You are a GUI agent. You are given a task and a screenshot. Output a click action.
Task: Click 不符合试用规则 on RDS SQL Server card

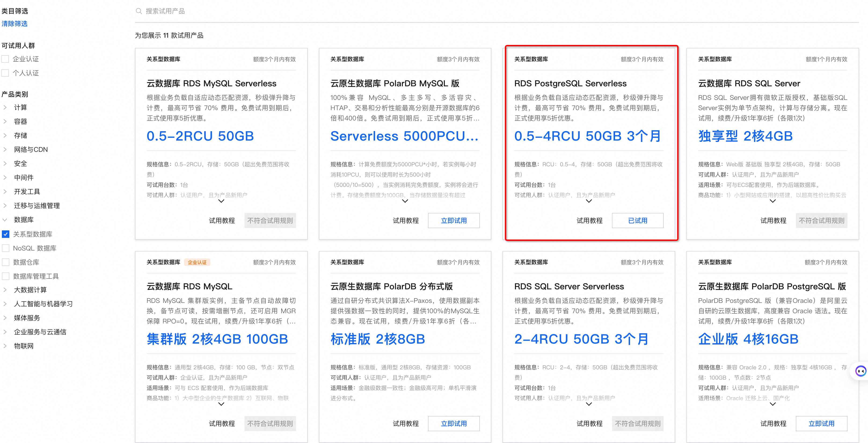(x=821, y=221)
